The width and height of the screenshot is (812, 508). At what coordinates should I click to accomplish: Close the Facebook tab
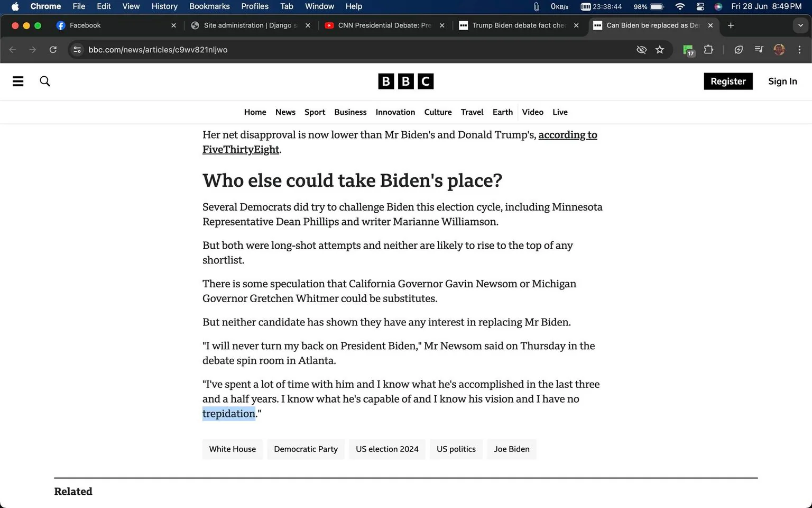pyautogui.click(x=173, y=25)
